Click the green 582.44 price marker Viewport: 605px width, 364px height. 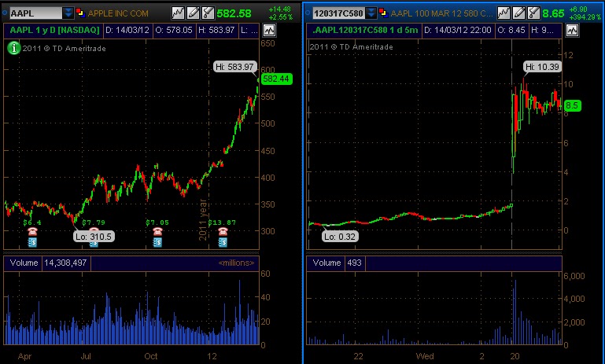tap(275, 79)
